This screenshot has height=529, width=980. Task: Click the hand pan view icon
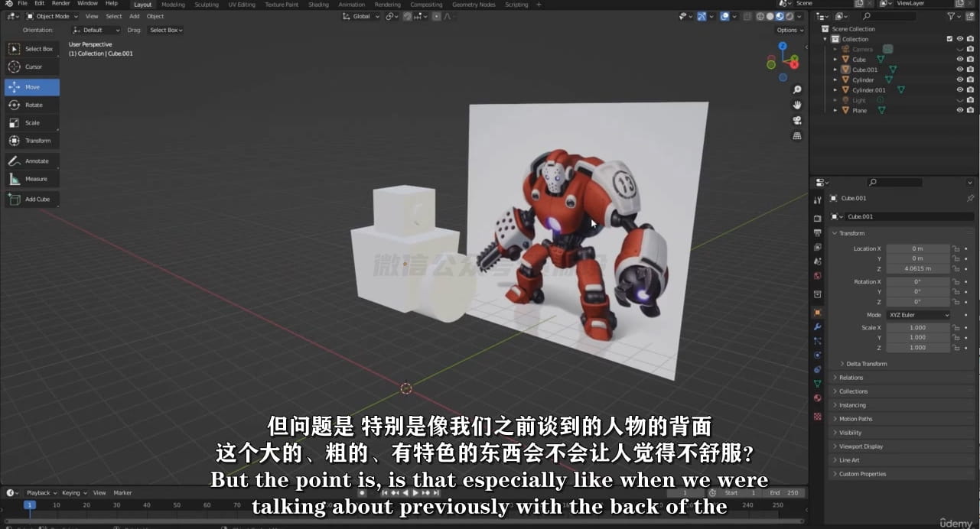tap(796, 105)
